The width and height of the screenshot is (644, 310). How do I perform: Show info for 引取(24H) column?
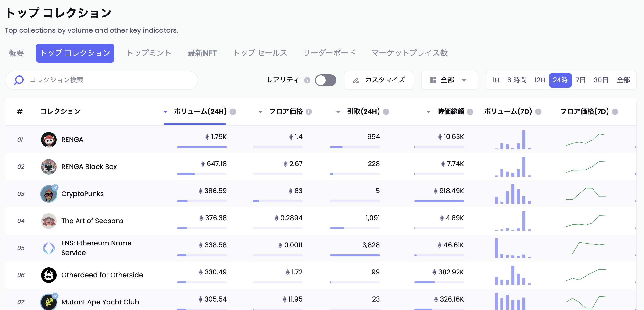tap(386, 111)
